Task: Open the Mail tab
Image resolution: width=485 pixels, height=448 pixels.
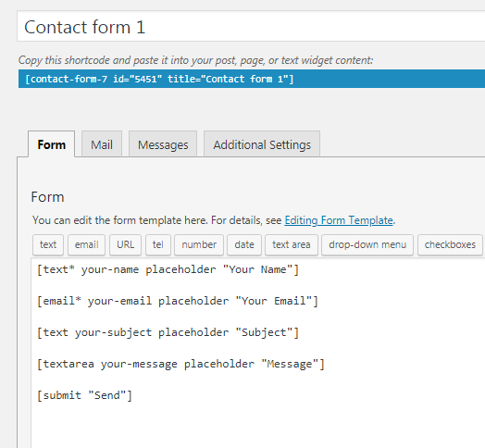Action: pos(102,144)
